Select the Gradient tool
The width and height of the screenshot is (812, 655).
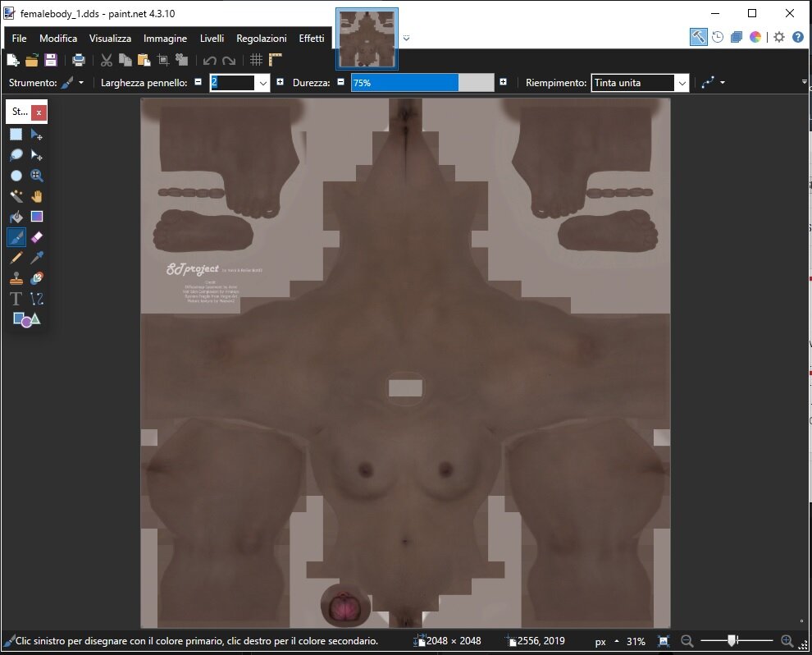pos(36,217)
